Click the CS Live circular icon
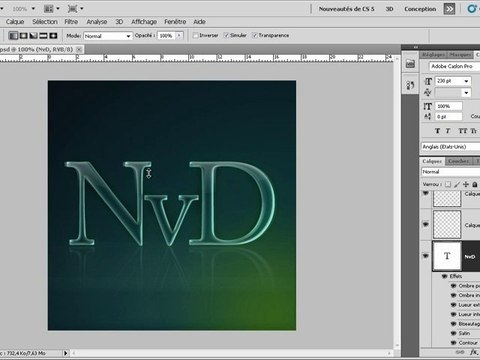Viewport: 480px width, 360px height. 472,9
